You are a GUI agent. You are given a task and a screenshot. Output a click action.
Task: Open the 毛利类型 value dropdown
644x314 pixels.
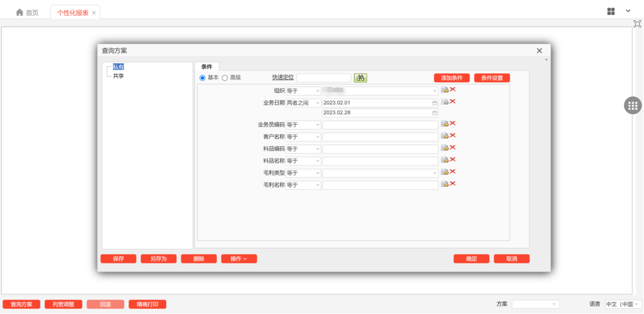380,173
